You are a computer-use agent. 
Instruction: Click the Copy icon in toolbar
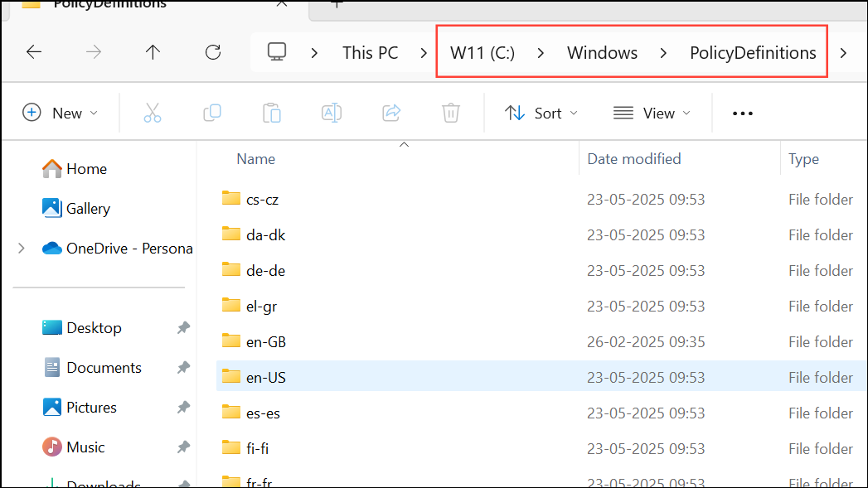[x=212, y=113]
